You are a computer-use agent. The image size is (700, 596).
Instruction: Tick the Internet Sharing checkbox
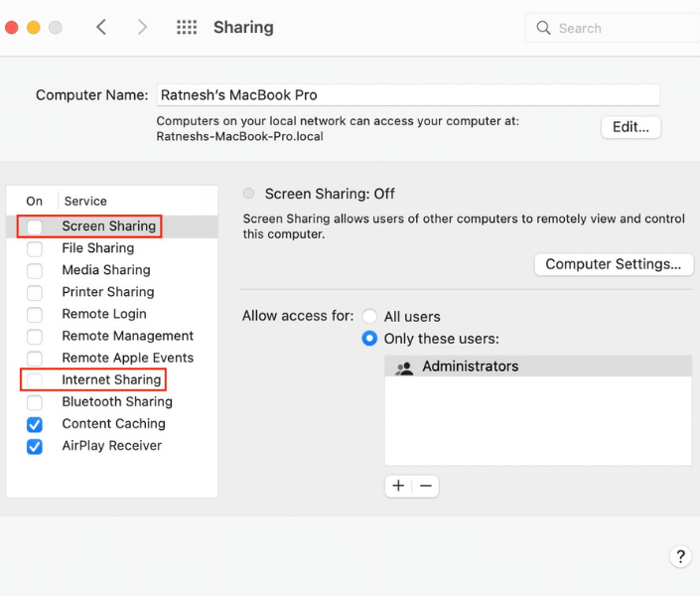(x=35, y=379)
